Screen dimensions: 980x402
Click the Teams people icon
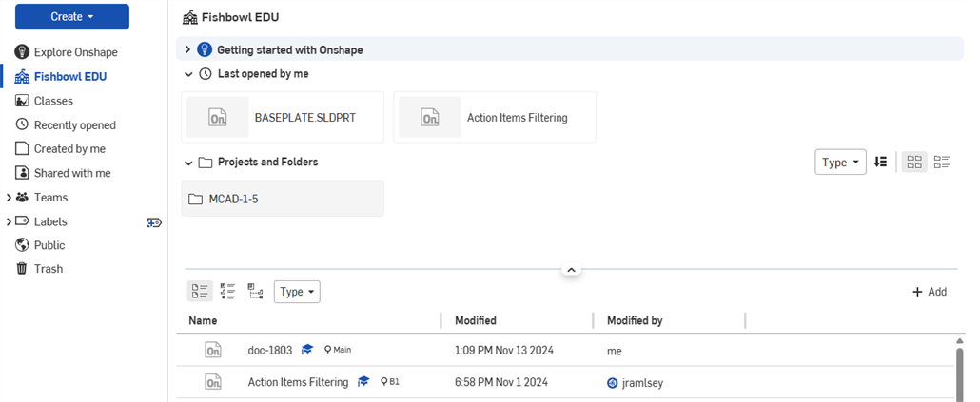pos(22,198)
